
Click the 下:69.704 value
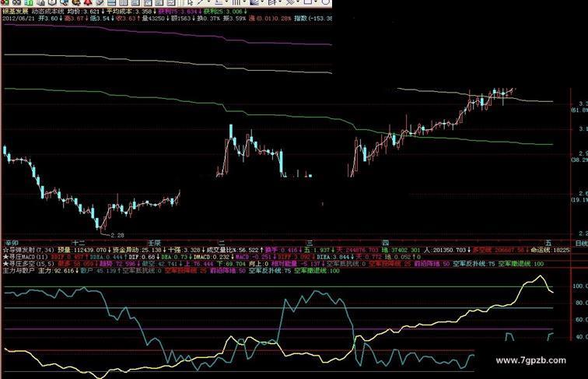click(x=231, y=264)
